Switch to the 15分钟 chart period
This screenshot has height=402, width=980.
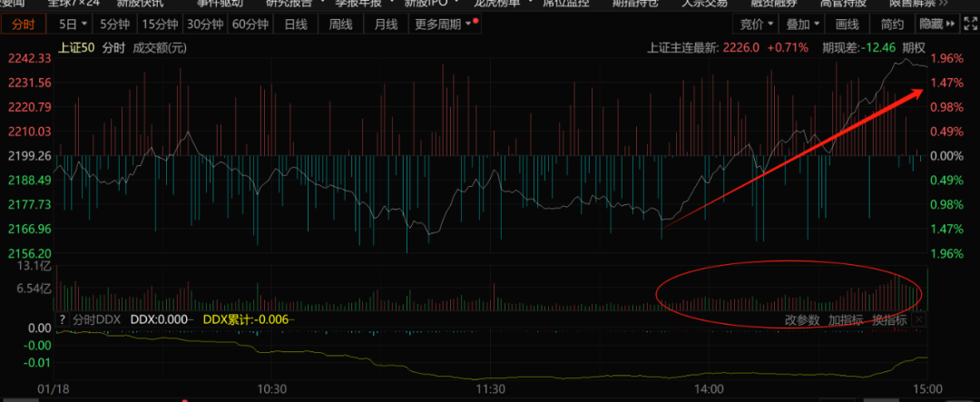(161, 25)
